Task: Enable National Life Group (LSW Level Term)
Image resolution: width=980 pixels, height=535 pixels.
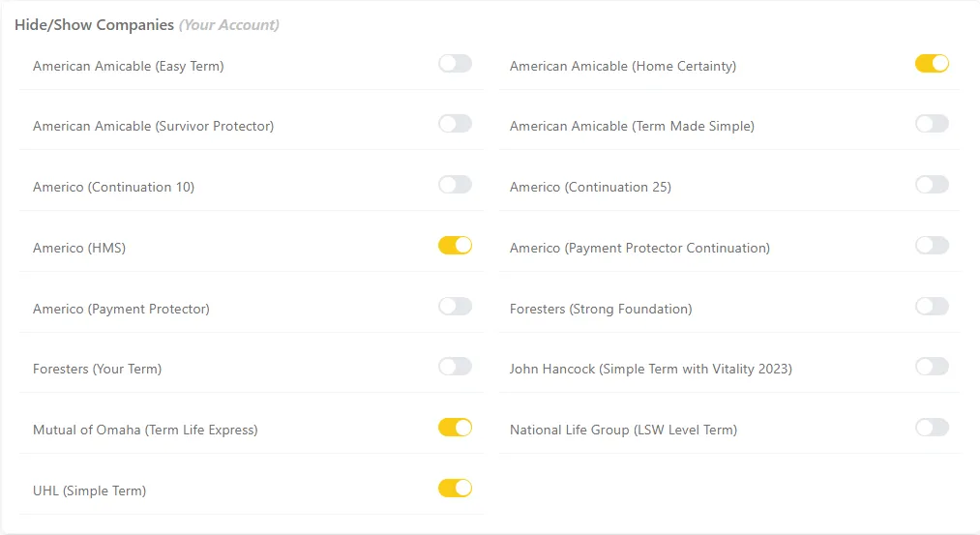Action: tap(932, 428)
